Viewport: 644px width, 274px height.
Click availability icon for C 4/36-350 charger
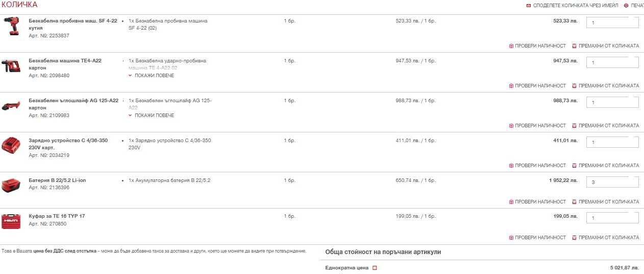(511, 166)
